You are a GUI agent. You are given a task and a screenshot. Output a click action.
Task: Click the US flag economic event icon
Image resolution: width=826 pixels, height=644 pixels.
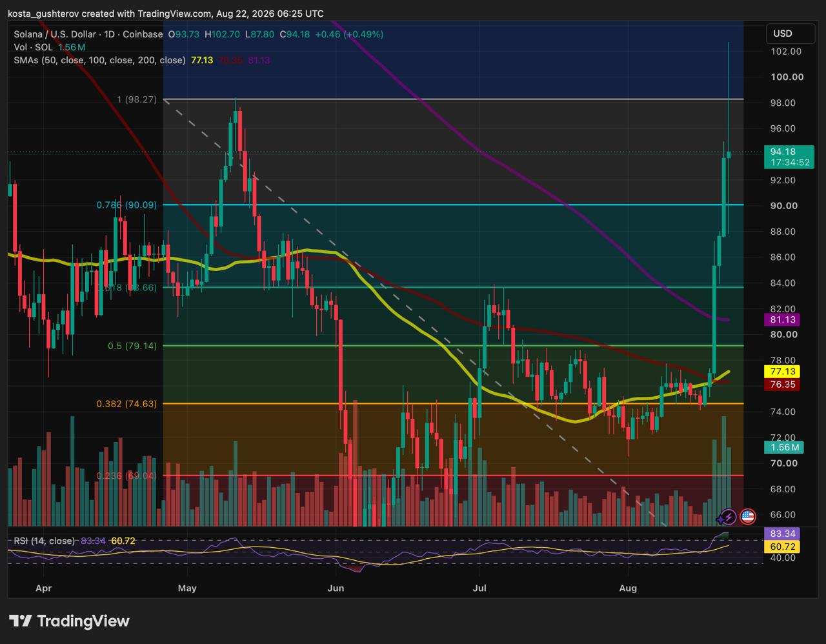click(747, 516)
